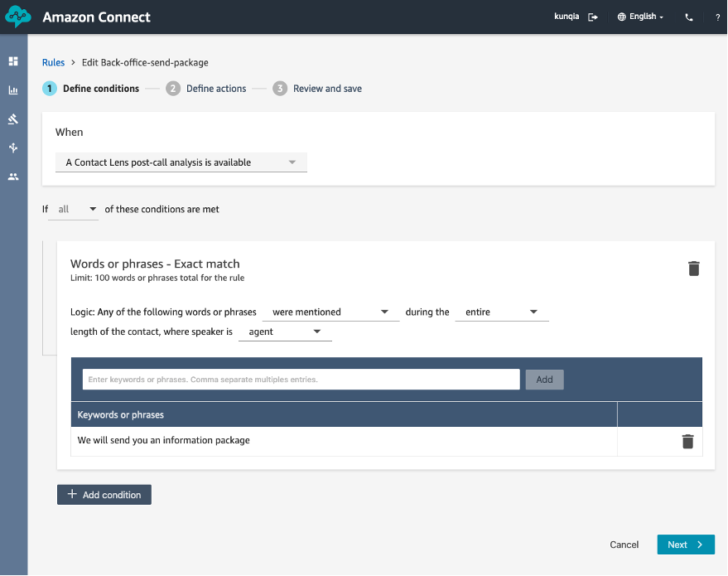Go to step 2 Define actions

(206, 88)
